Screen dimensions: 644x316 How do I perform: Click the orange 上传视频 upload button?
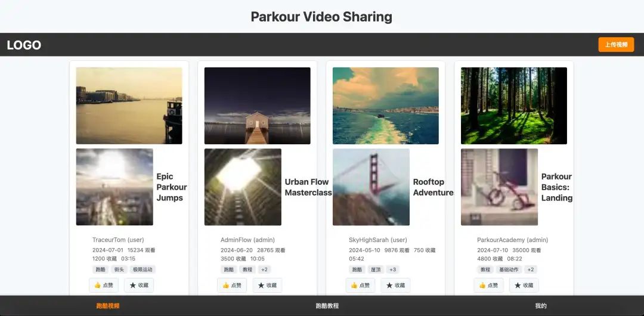616,45
